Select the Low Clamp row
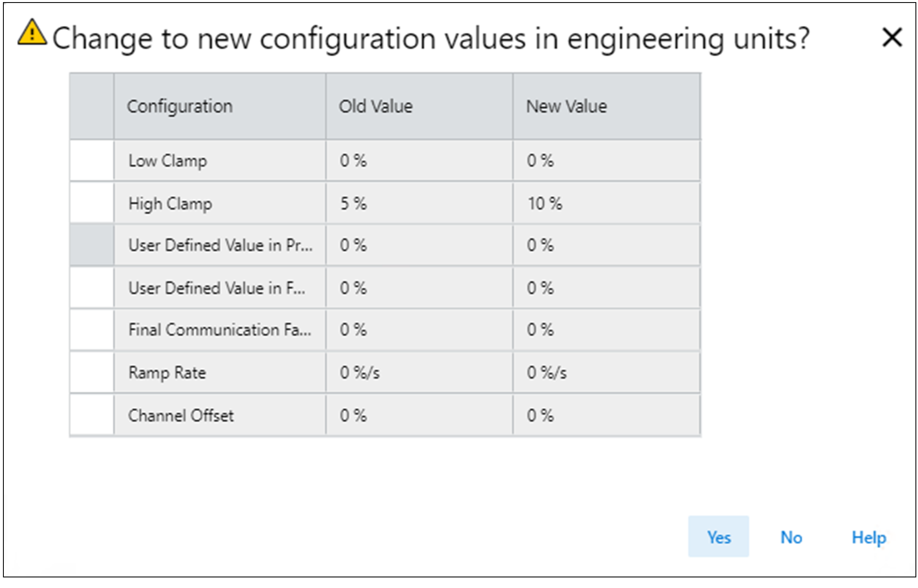 pyautogui.click(x=168, y=161)
